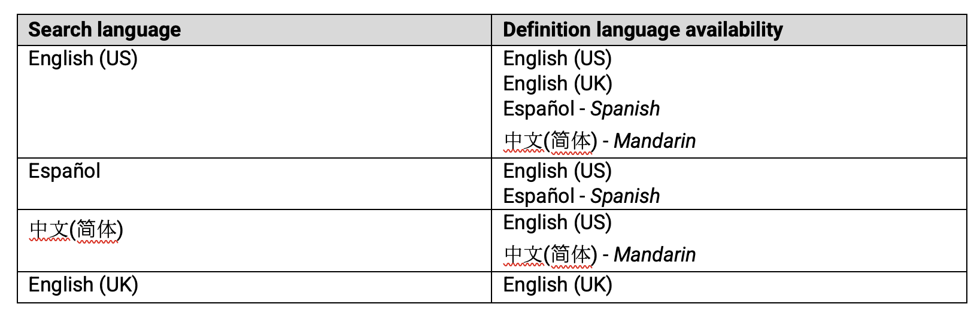Click italic "Spanish" in the English (US) row

tap(625, 109)
